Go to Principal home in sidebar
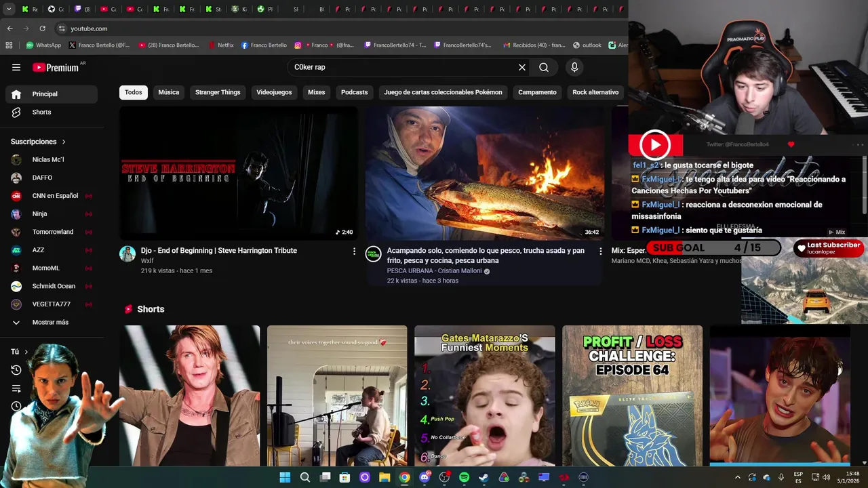 tap(52, 94)
